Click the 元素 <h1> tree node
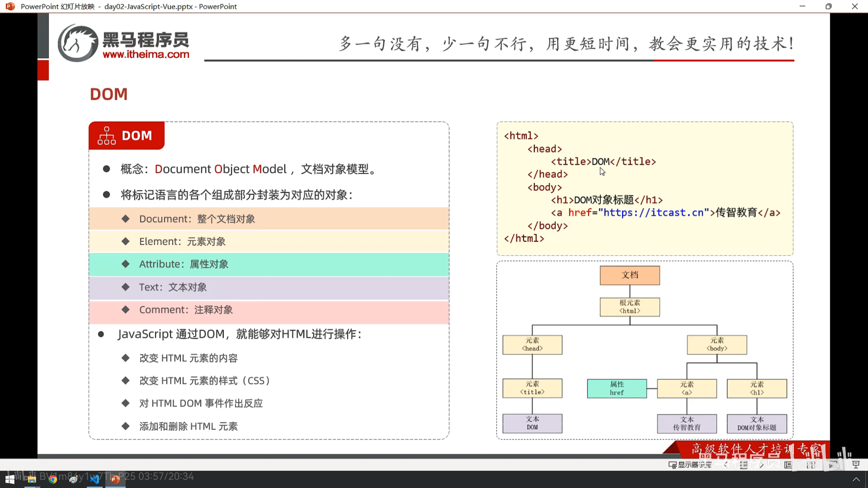 [757, 388]
